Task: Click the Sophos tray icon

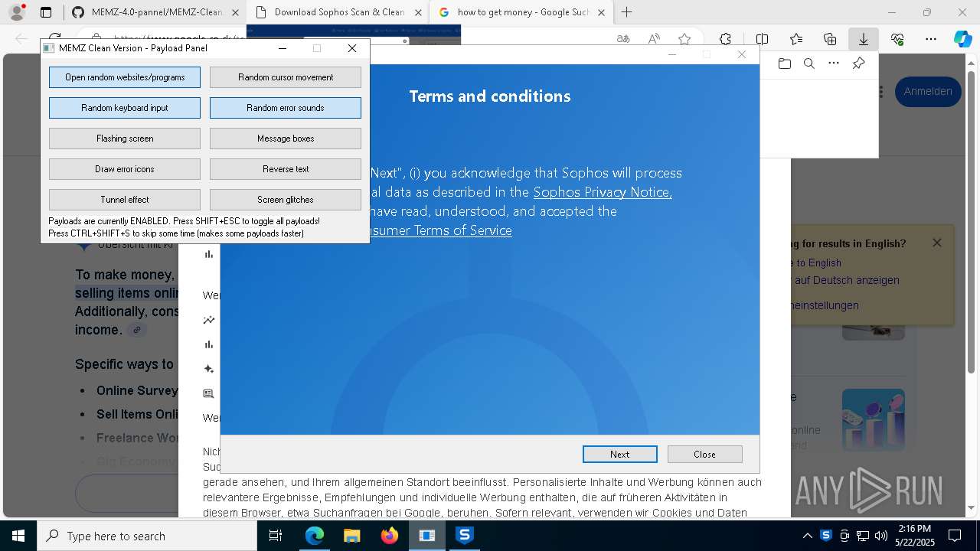Action: point(826,536)
